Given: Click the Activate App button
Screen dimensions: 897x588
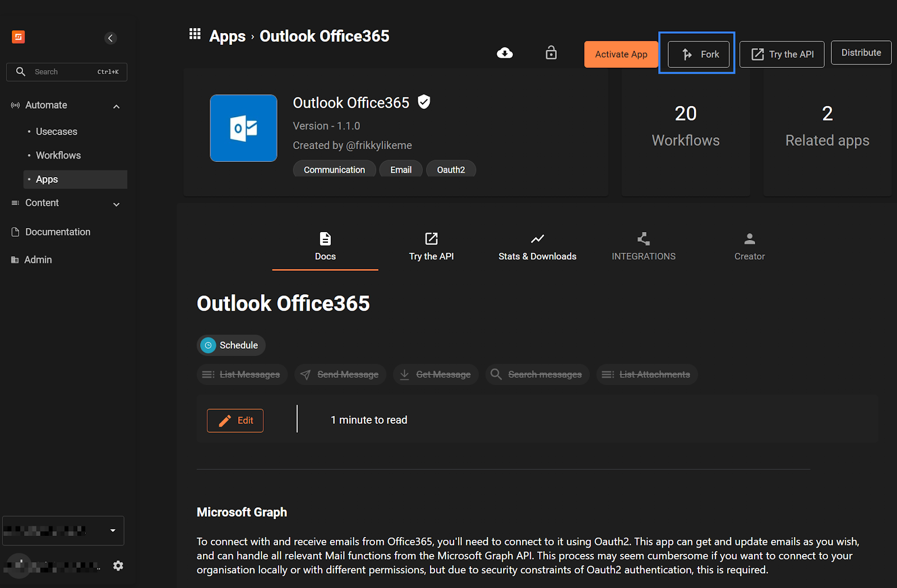Looking at the screenshot, I should (x=621, y=54).
